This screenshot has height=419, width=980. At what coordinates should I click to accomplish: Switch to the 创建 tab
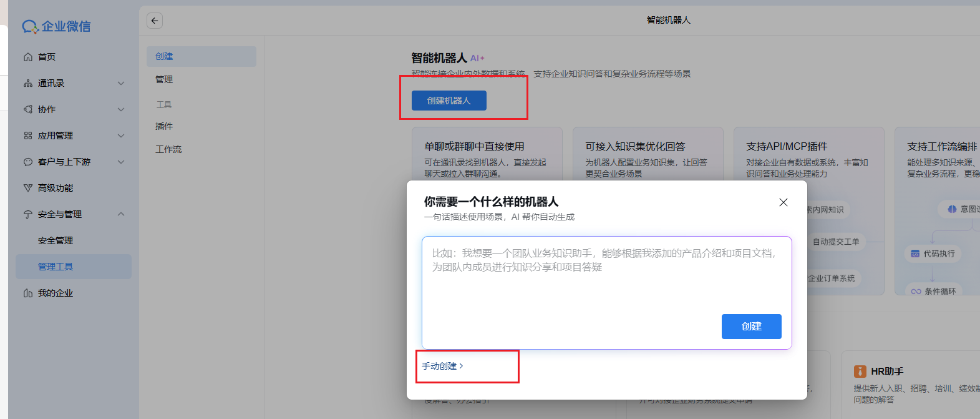[x=201, y=56]
